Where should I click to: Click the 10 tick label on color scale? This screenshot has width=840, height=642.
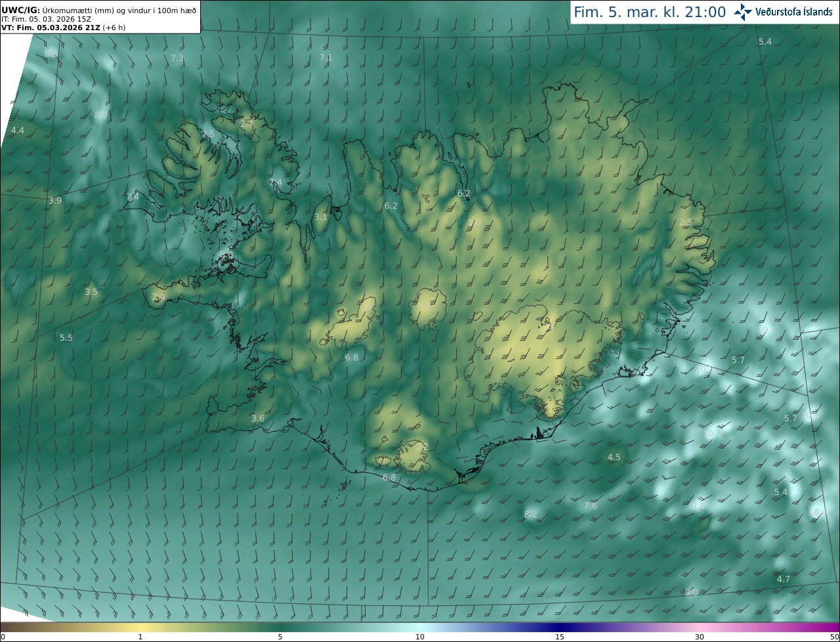420,637
